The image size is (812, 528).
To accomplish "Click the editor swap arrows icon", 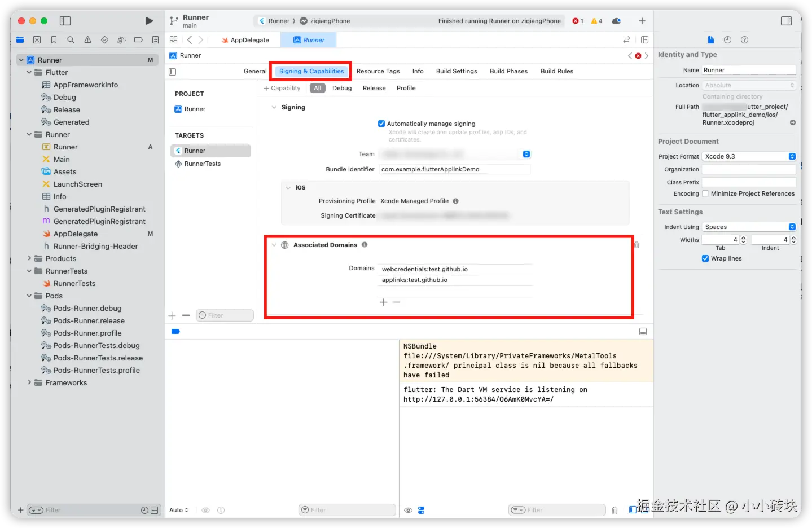I will pyautogui.click(x=626, y=40).
